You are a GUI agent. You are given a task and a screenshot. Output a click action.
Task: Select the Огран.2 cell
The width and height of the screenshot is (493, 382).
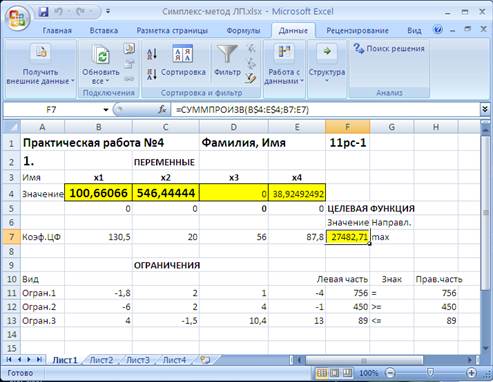coord(42,307)
